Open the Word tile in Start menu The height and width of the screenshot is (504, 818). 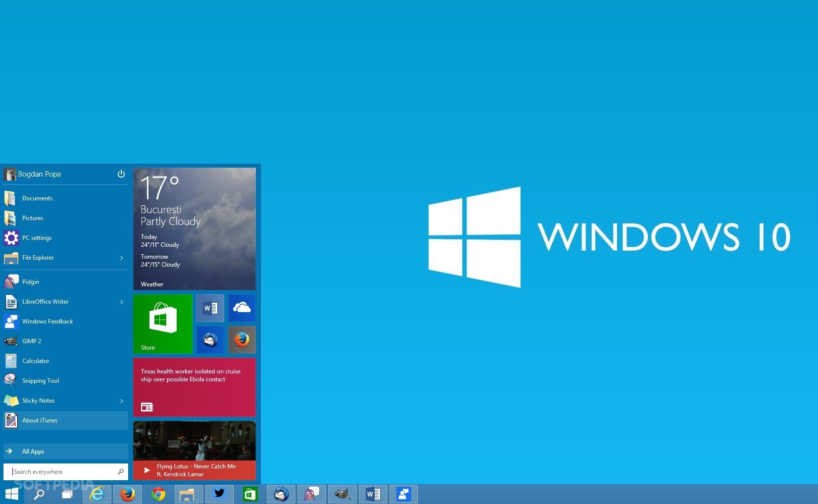pyautogui.click(x=210, y=308)
